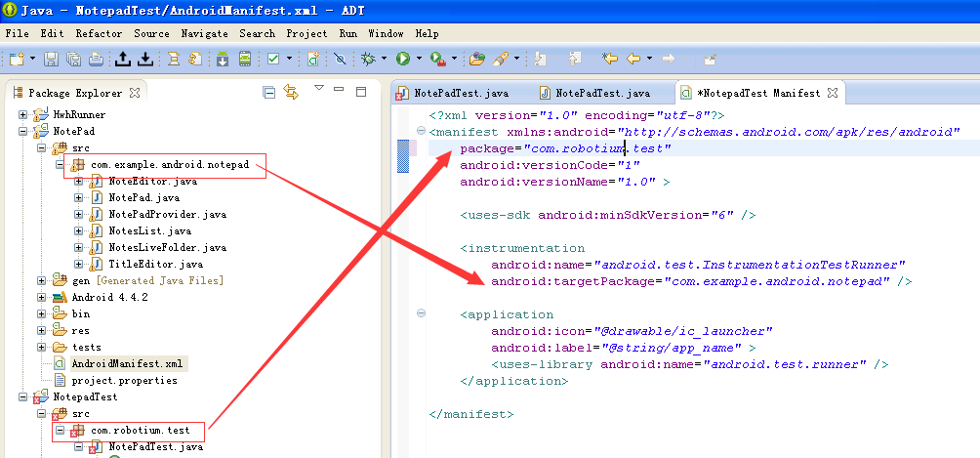Click the External Tools run icon
The width and height of the screenshot is (980, 458).
pos(437,59)
